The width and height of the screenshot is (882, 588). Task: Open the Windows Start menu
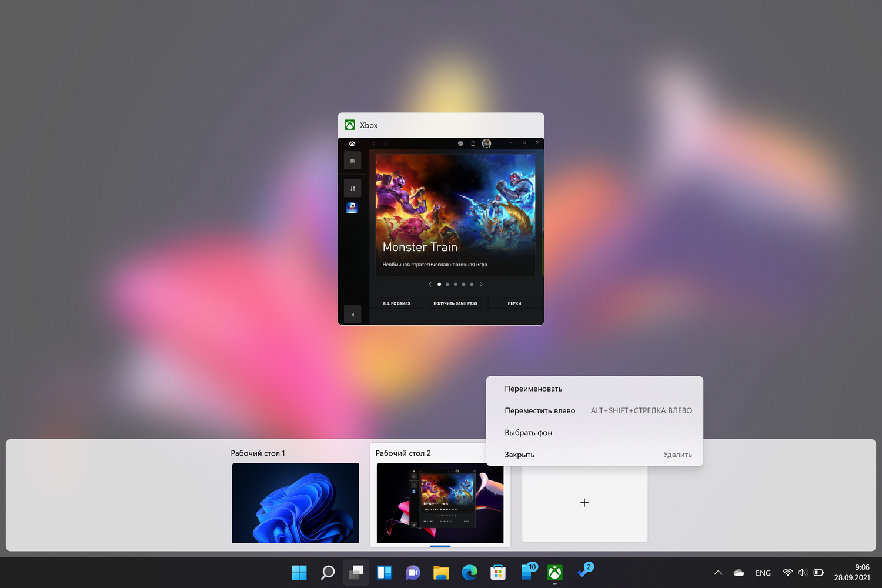pyautogui.click(x=299, y=573)
